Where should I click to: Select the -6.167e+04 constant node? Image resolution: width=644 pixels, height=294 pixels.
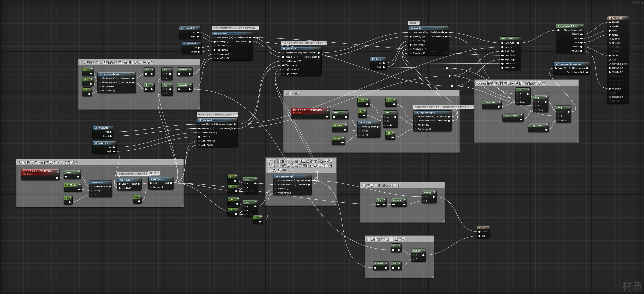click(x=71, y=185)
